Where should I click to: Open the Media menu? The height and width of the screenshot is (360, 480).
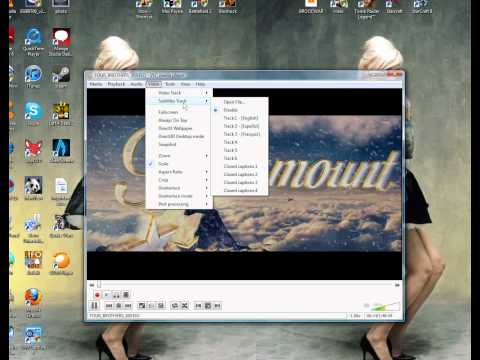point(96,84)
